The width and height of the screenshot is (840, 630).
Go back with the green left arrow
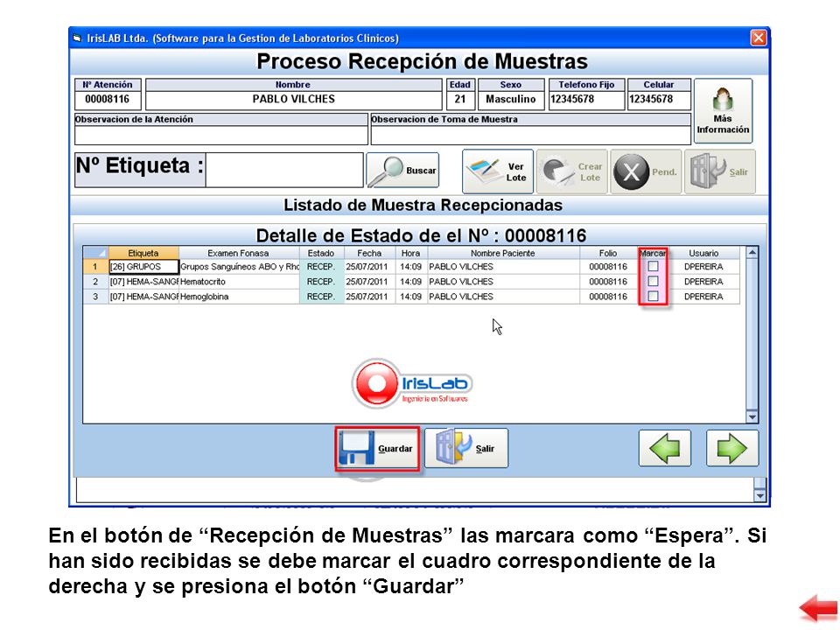[x=665, y=448]
